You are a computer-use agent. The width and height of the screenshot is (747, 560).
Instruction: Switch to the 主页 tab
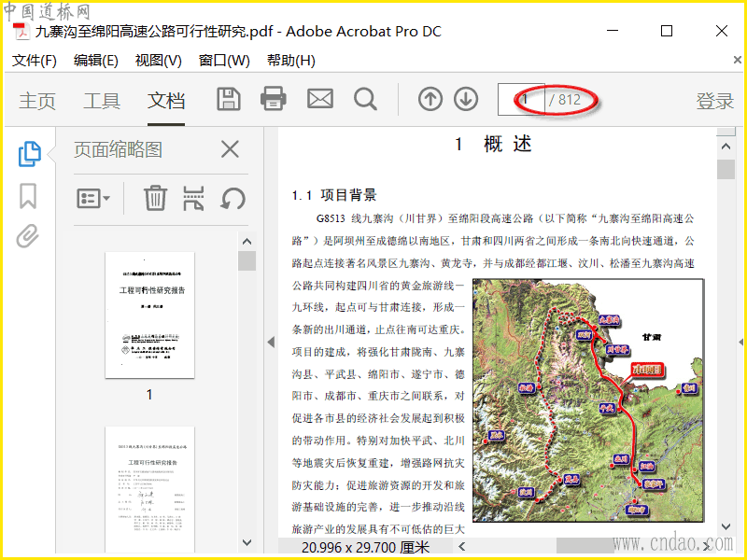[37, 101]
